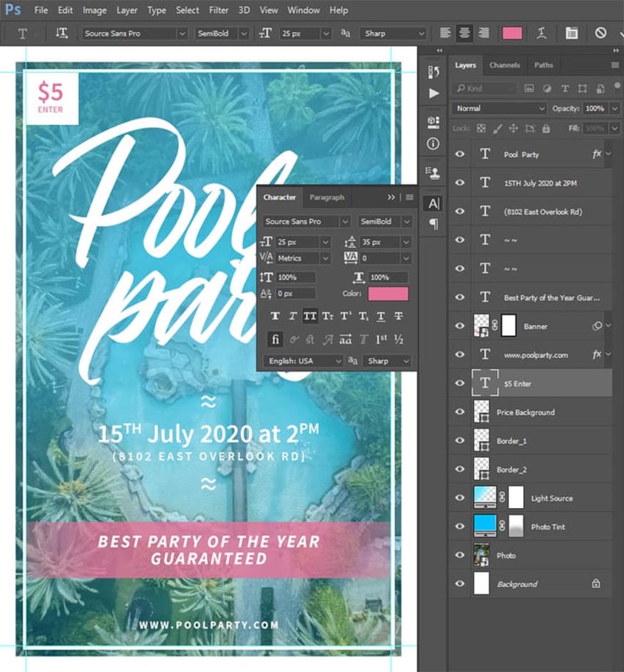Click text color swatch in options bar
Viewport: 624px width, 672px height.
pos(512,33)
